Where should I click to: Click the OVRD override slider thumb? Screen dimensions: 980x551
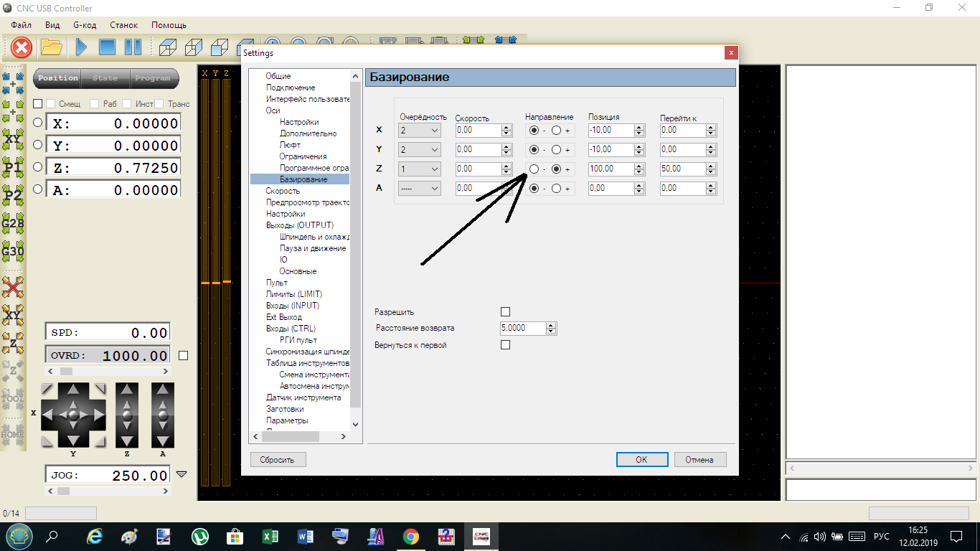coord(66,372)
